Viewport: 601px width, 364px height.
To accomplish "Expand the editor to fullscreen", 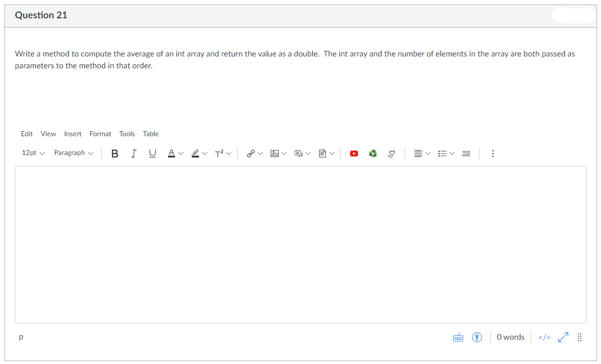I will click(x=563, y=337).
